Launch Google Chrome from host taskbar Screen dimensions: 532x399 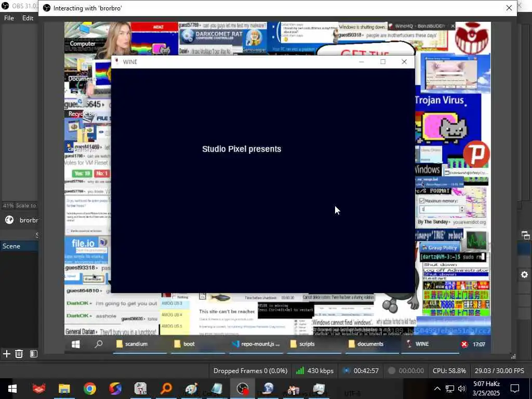89,389
